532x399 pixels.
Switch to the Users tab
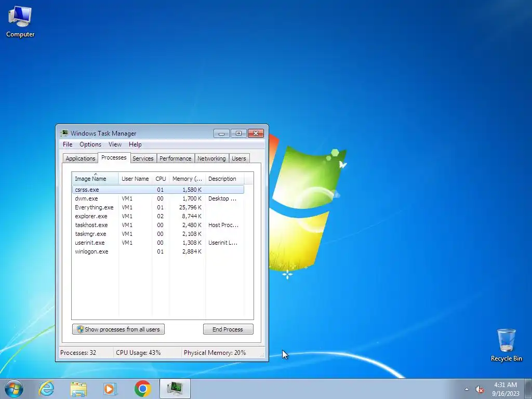(x=239, y=158)
